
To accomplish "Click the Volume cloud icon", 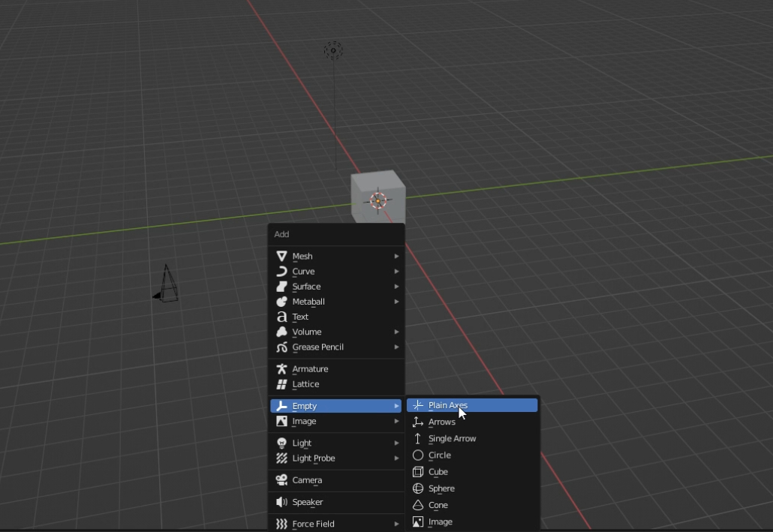I will tap(281, 332).
